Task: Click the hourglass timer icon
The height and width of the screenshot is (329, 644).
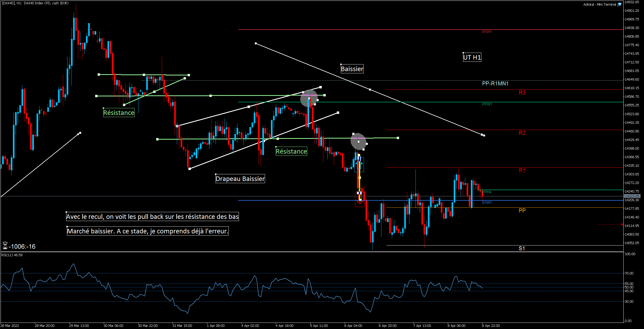Action: 5,245
